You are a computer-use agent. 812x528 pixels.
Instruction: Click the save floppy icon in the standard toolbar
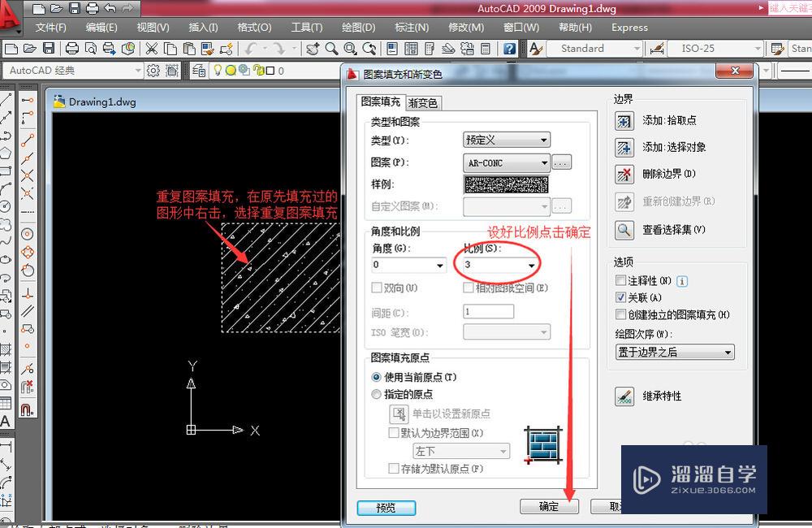click(x=49, y=49)
